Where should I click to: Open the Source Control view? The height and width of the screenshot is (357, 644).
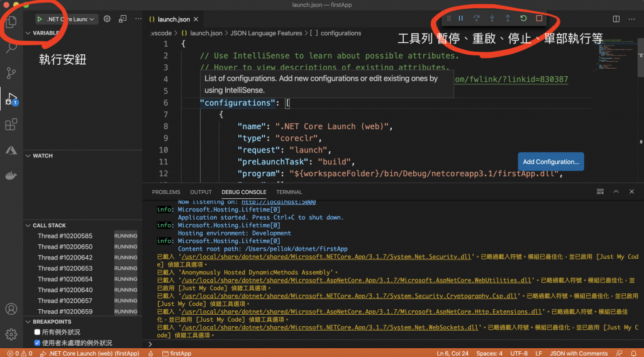(x=11, y=73)
